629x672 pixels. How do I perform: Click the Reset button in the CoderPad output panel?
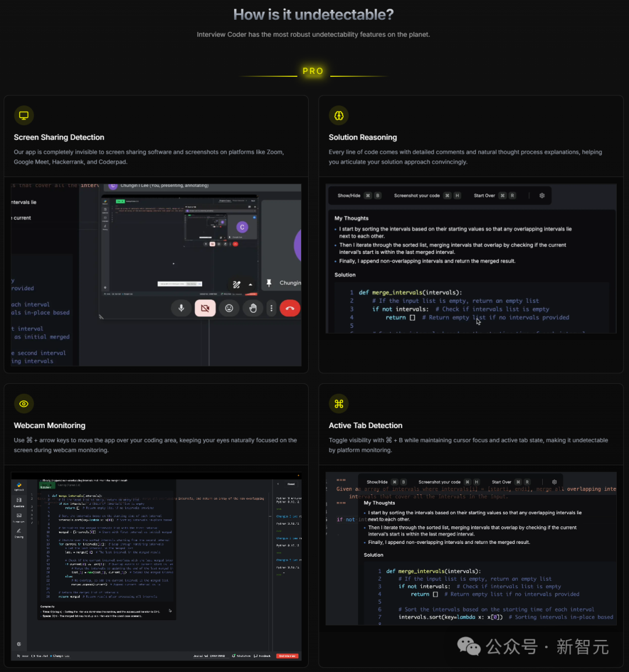click(x=291, y=484)
